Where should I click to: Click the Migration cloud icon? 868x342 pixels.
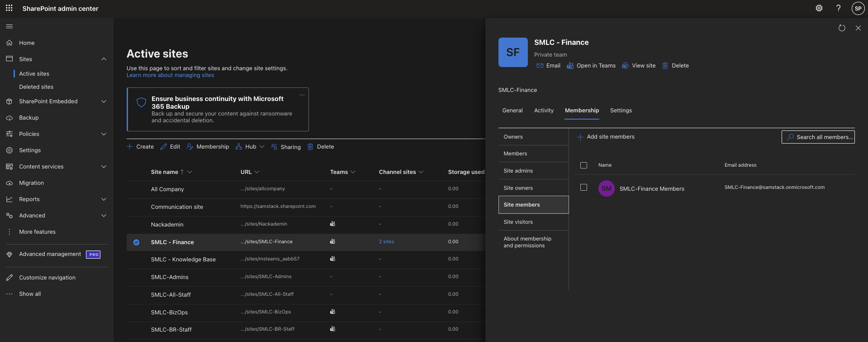coord(9,183)
